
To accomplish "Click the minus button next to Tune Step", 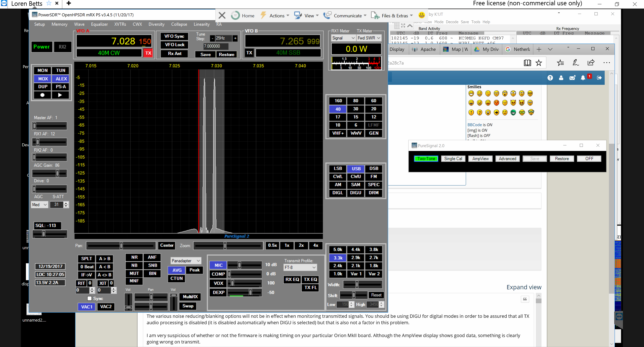I will click(212, 38).
